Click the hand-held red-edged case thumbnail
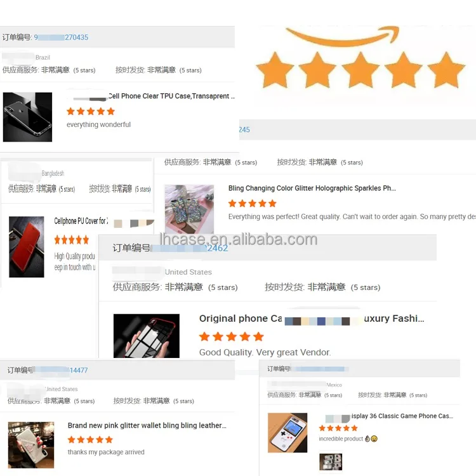 click(147, 336)
